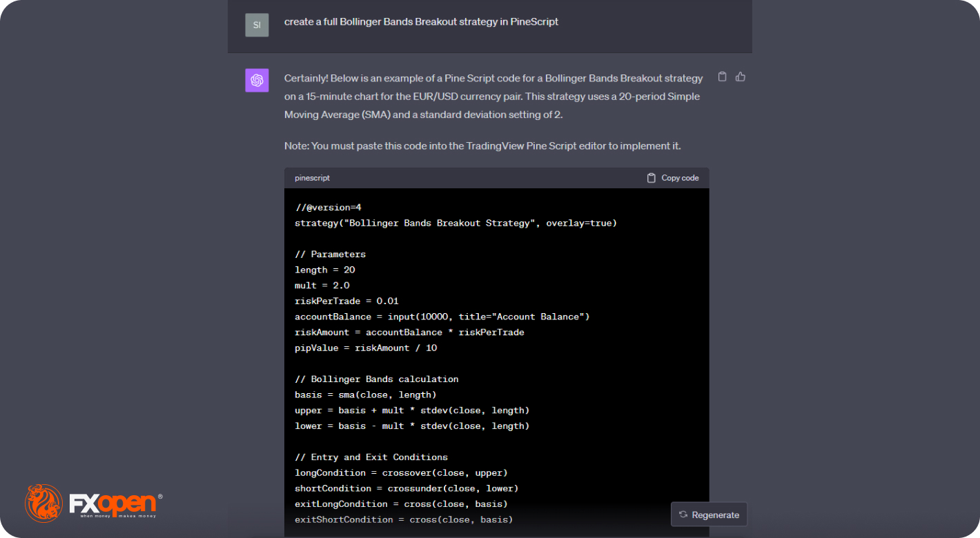
Task: Click the ChatGPT logo avatar
Action: pyautogui.click(x=257, y=81)
